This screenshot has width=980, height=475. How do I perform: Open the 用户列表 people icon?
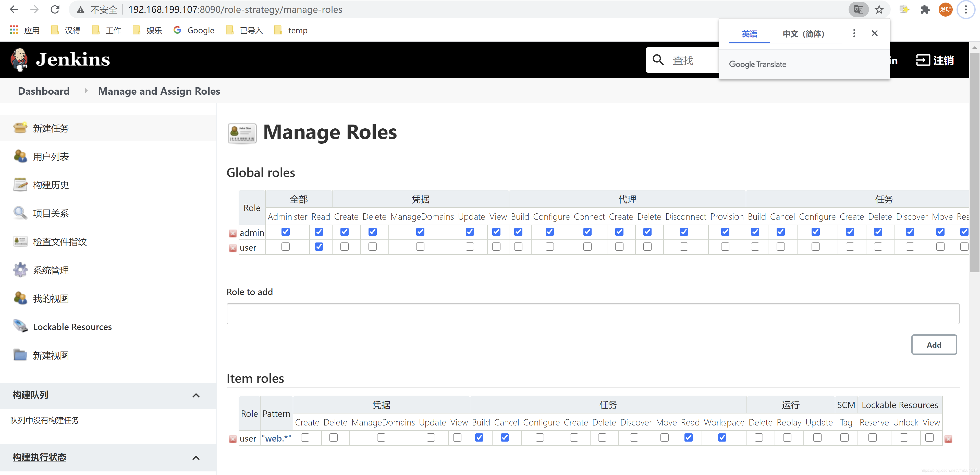[20, 156]
